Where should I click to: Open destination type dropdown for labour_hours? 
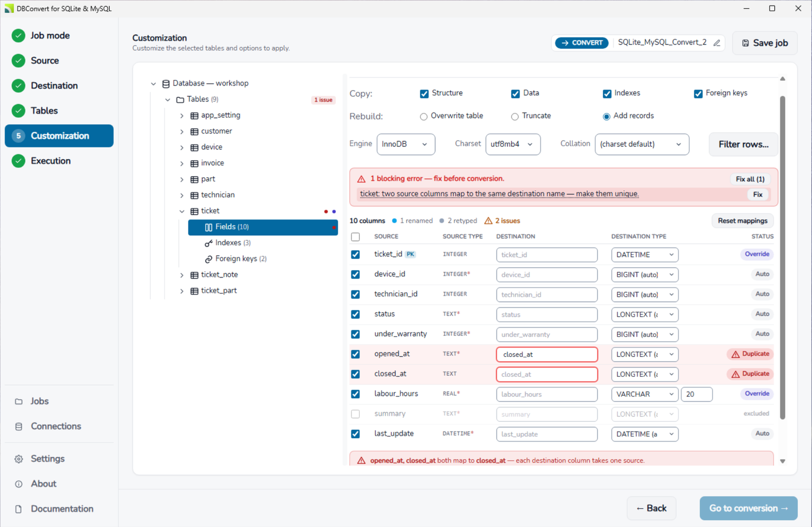pos(645,394)
